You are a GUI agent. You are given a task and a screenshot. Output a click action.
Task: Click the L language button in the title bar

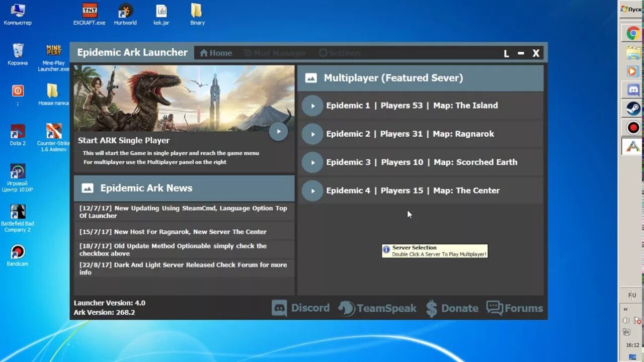pos(506,53)
